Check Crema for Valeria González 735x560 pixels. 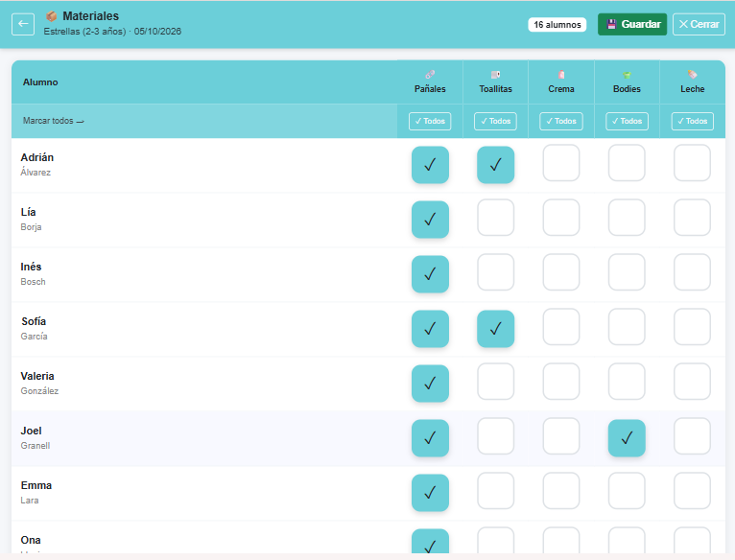coord(561,382)
